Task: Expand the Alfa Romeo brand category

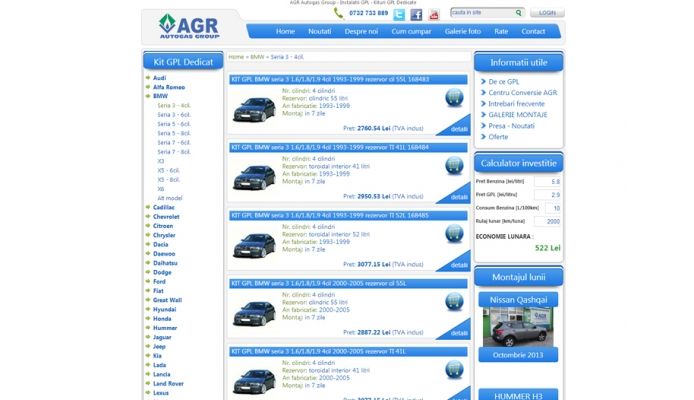Action: click(169, 87)
